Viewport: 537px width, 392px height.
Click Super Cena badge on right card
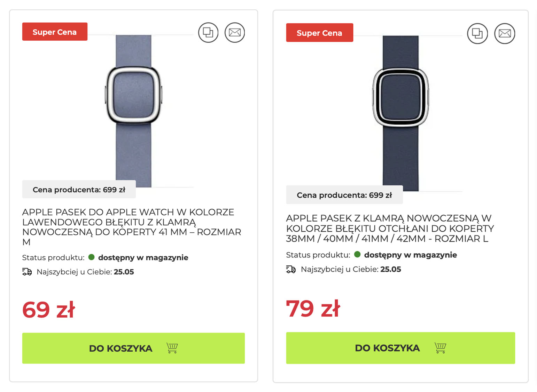point(319,33)
